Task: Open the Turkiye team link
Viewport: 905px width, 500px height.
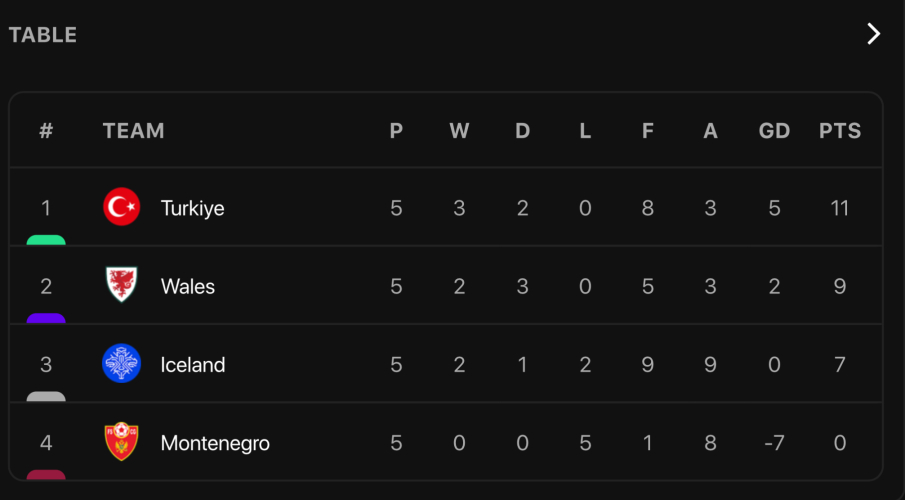Action: [192, 208]
